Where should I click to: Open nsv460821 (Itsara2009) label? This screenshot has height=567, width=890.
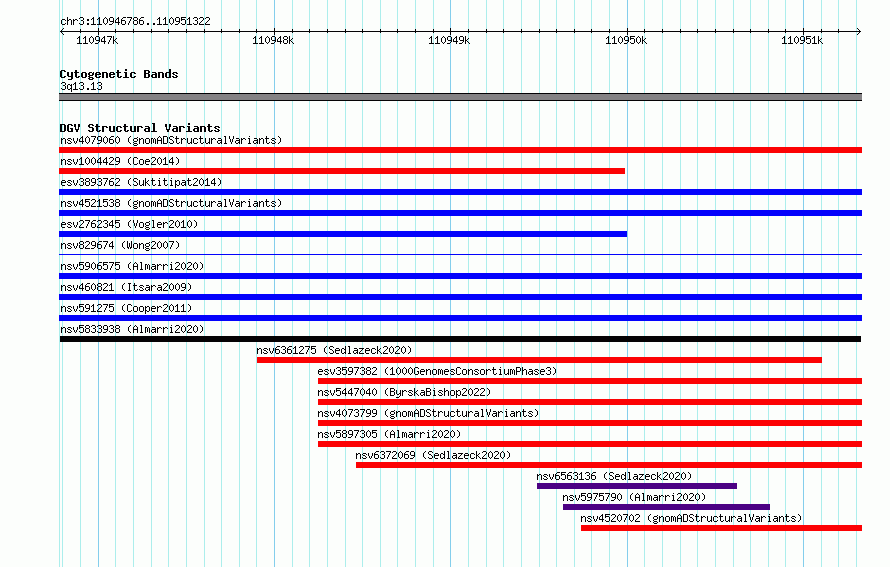click(126, 287)
